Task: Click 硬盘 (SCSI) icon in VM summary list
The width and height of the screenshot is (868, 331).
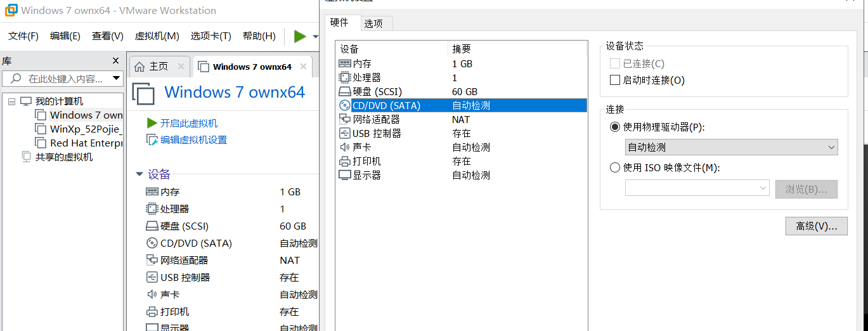Action: click(152, 226)
